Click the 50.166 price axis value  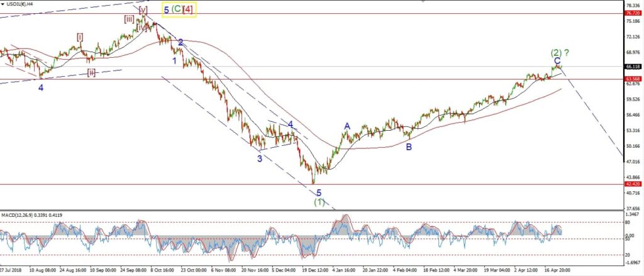tap(633, 146)
